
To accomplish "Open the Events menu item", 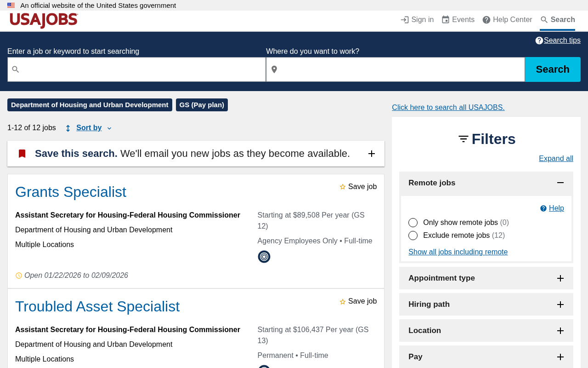I will tap(458, 20).
